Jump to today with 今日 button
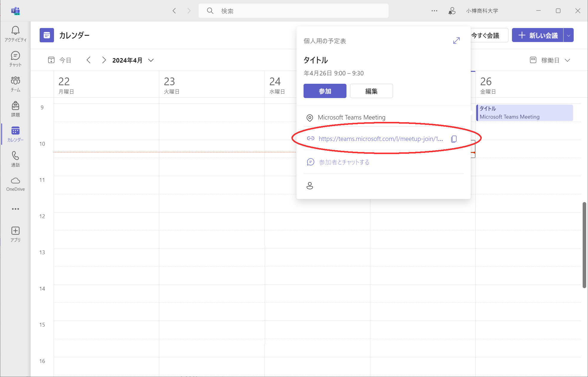The width and height of the screenshot is (588, 377). 60,60
